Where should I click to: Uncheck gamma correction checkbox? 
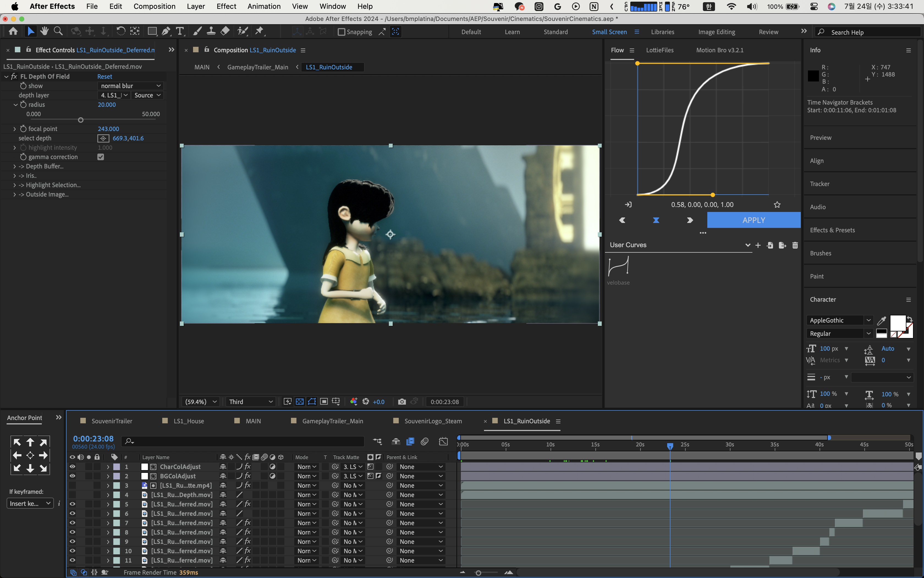click(101, 157)
